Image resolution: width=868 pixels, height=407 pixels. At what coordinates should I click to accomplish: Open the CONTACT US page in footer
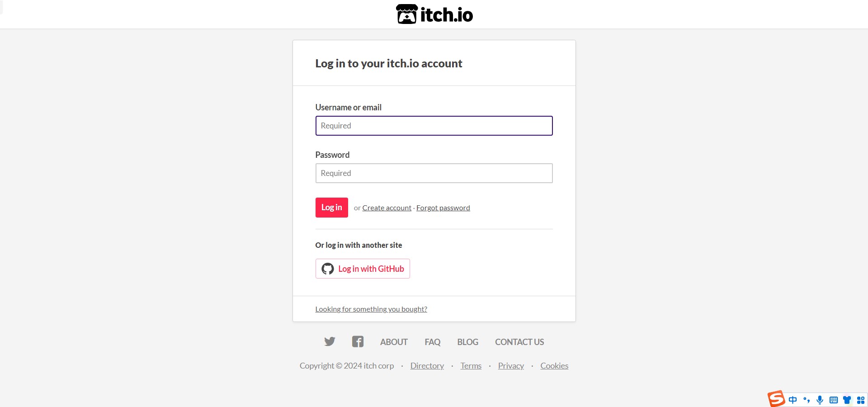pyautogui.click(x=519, y=341)
